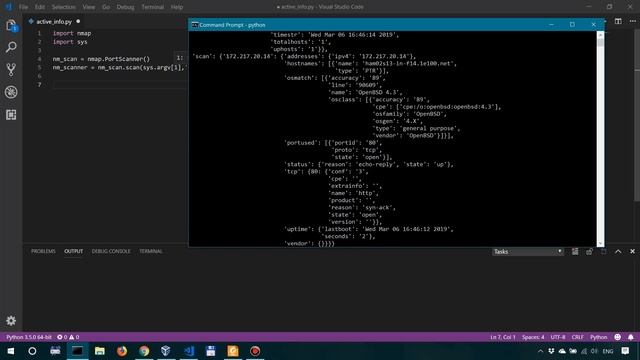The width and height of the screenshot is (640, 360).
Task: Open the Tasks output channel dropdown
Action: (x=528, y=251)
